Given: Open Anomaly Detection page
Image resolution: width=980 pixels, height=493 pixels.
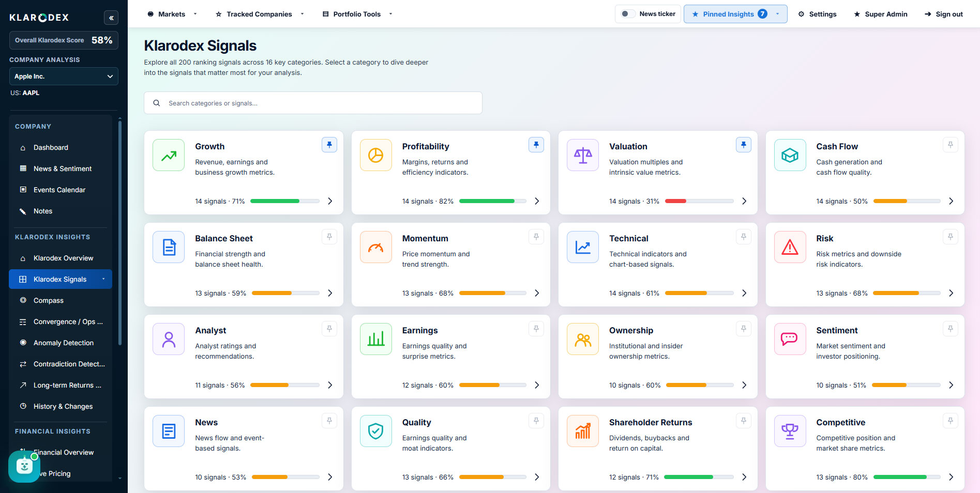Looking at the screenshot, I should (x=61, y=343).
